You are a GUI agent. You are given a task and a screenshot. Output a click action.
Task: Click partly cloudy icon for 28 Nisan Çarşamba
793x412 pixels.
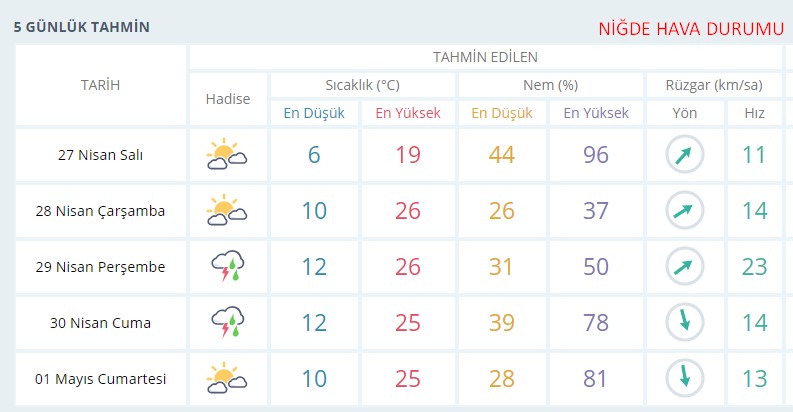[x=227, y=211]
